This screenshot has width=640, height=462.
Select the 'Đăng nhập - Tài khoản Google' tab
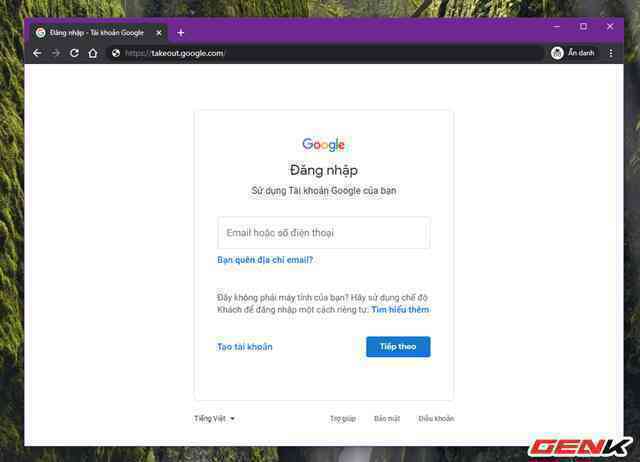[99, 32]
